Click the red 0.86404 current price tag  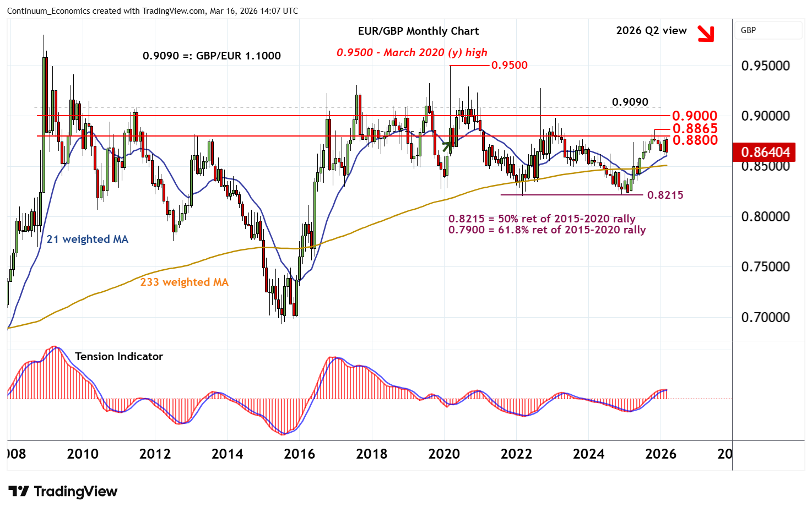pyautogui.click(x=765, y=152)
